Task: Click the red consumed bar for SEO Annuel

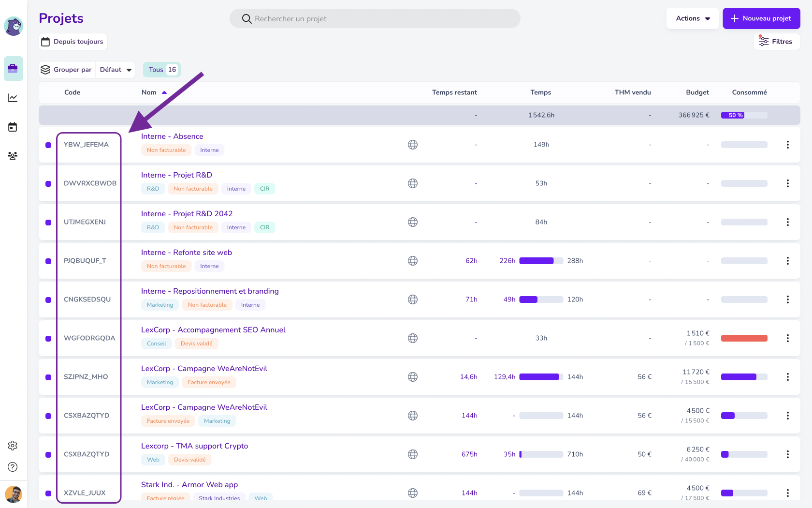Action: 744,338
